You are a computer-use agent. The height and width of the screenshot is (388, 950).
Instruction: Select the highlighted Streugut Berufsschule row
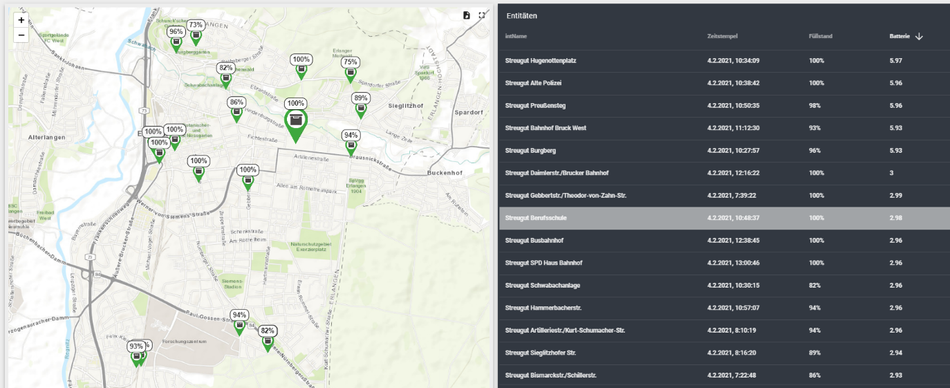[725, 218]
